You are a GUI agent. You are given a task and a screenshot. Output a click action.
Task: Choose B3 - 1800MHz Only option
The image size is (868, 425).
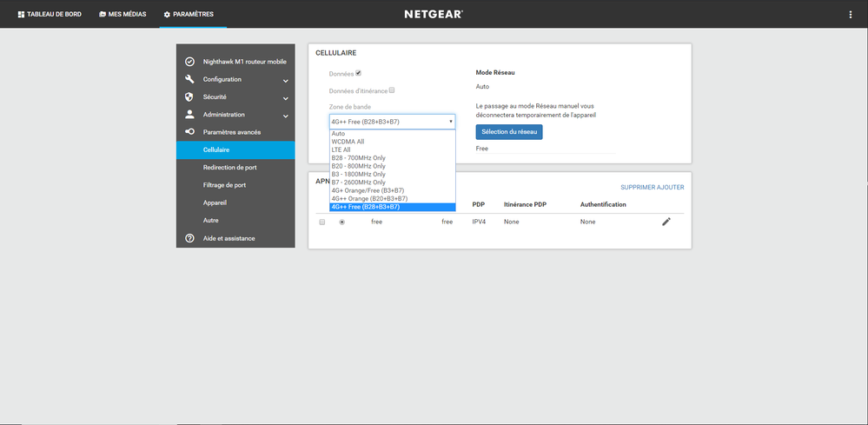tap(358, 174)
